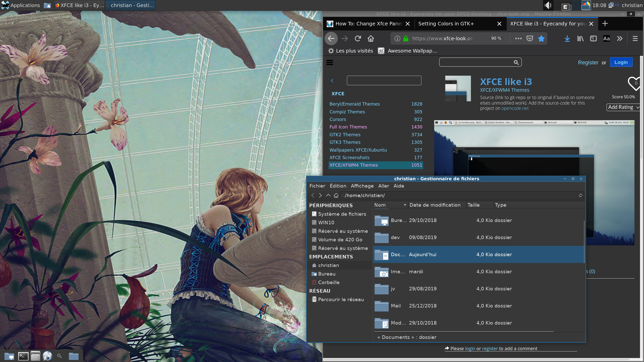This screenshot has height=362, width=644.
Task: Go forward in file manager
Action: [x=320, y=195]
